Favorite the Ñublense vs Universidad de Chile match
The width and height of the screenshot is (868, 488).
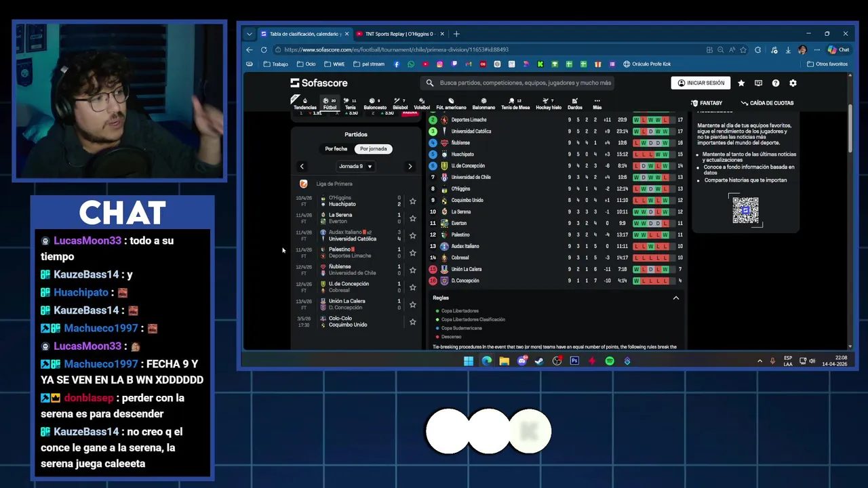412,270
